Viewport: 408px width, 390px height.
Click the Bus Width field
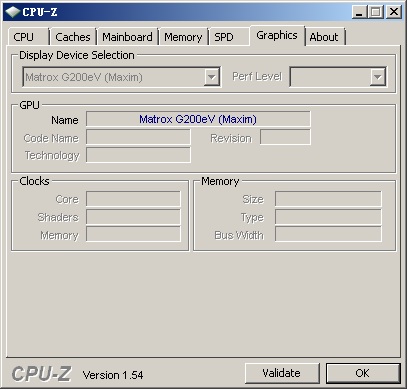click(328, 234)
